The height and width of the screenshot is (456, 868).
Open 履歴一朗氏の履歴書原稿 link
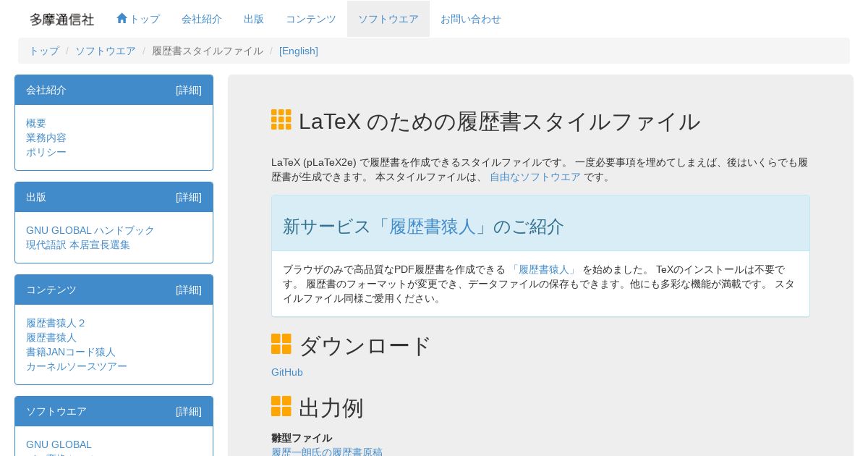(327, 452)
